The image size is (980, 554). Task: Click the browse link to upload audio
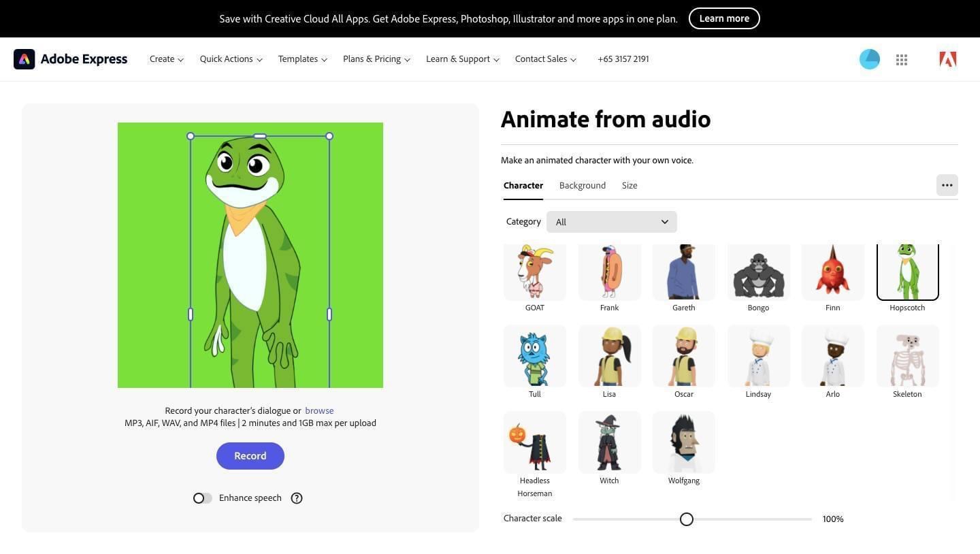coord(319,411)
